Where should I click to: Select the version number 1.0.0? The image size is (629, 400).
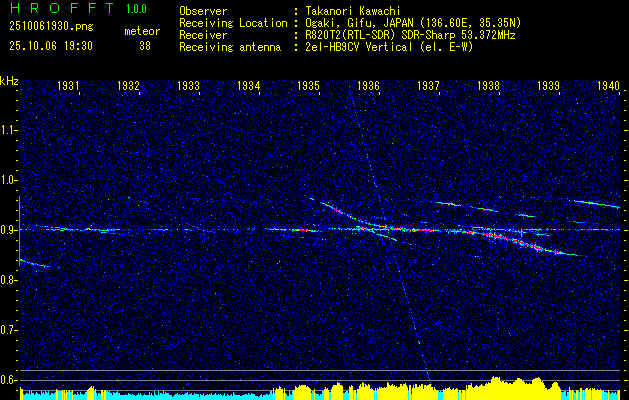coord(136,8)
